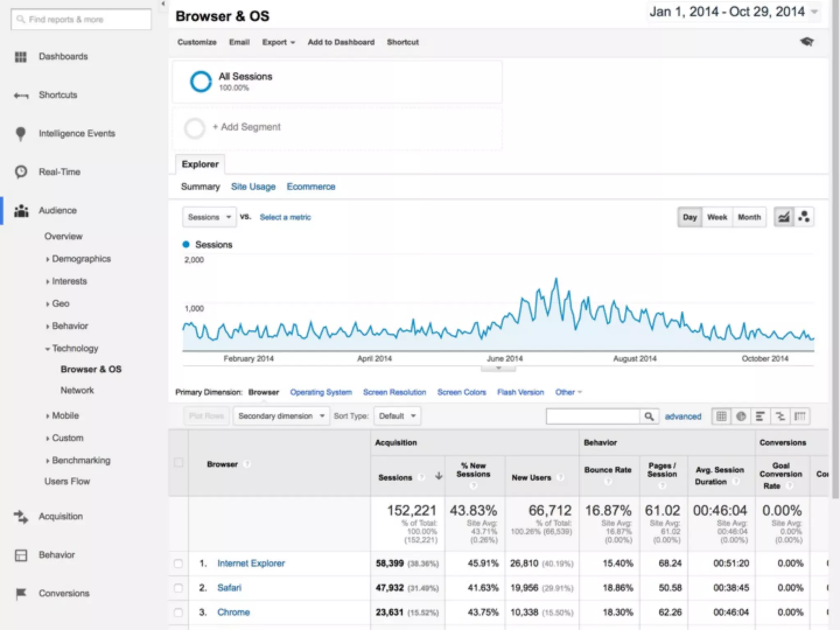Open the Sort Type Default dropdown

[x=397, y=416]
